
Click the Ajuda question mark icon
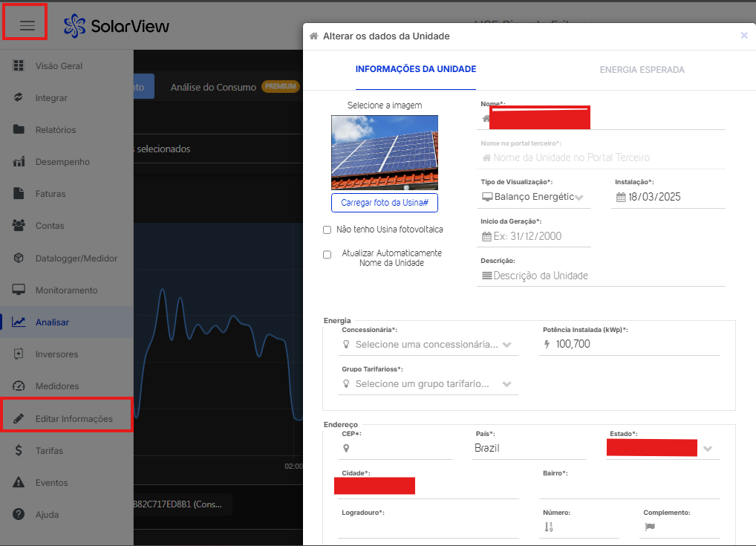tap(19, 515)
